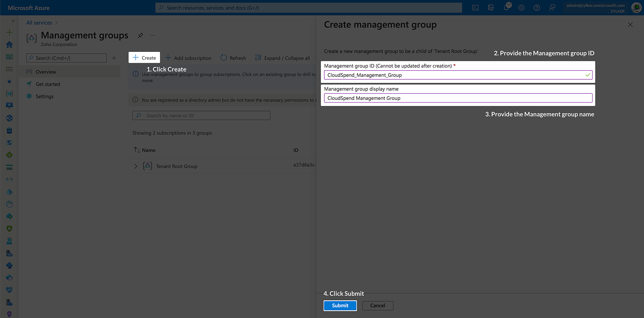Click the Create a resource plus icon
This screenshot has width=644, height=318.
pos(9,32)
